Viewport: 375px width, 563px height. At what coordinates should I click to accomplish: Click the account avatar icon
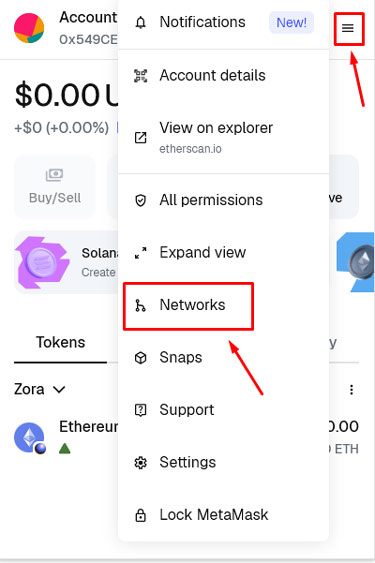[x=29, y=28]
